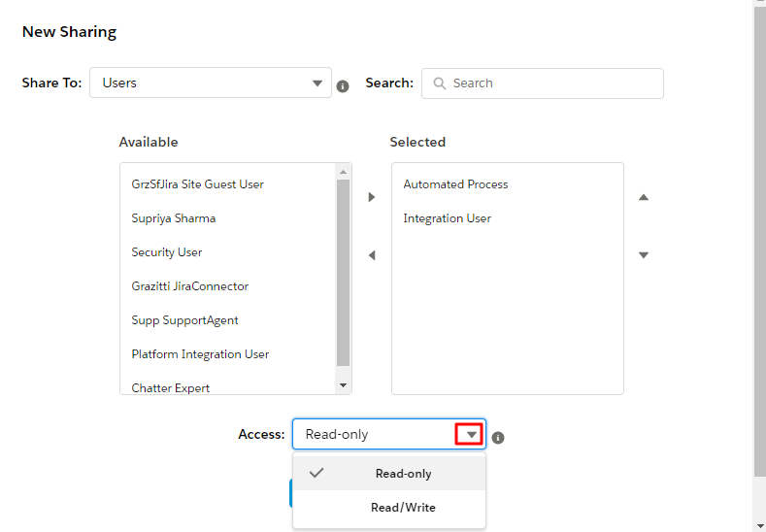The image size is (766, 532).
Task: Click the move selection up arrow
Action: pos(644,197)
